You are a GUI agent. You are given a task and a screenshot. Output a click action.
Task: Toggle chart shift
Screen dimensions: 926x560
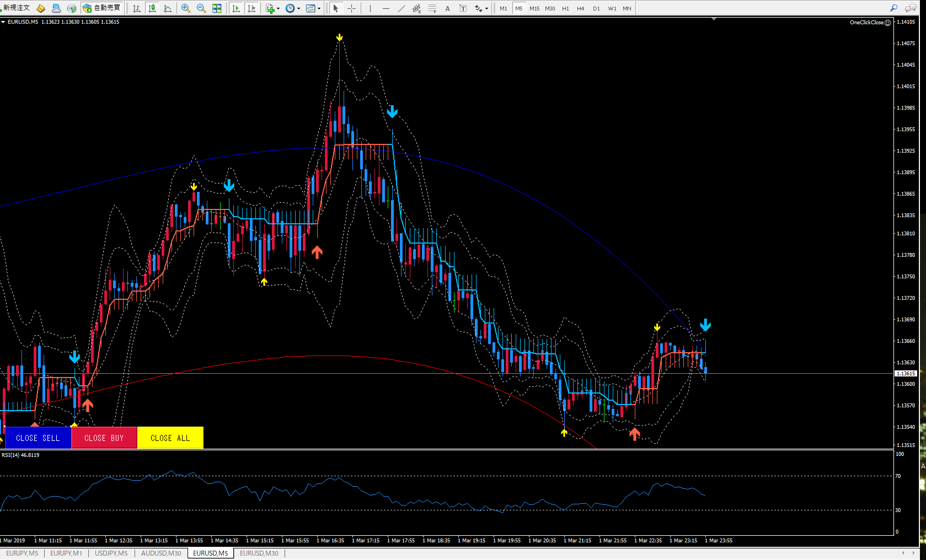click(x=251, y=8)
